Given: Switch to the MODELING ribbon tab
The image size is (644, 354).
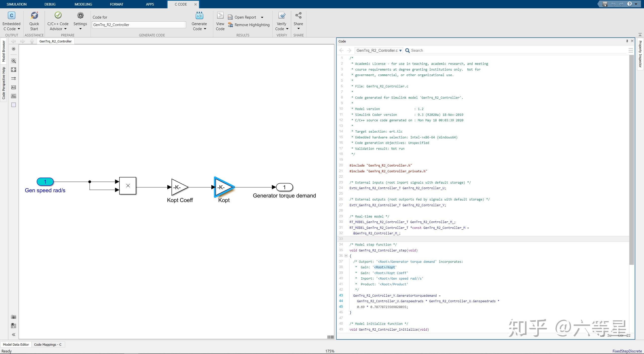Looking at the screenshot, I should click(x=83, y=4).
